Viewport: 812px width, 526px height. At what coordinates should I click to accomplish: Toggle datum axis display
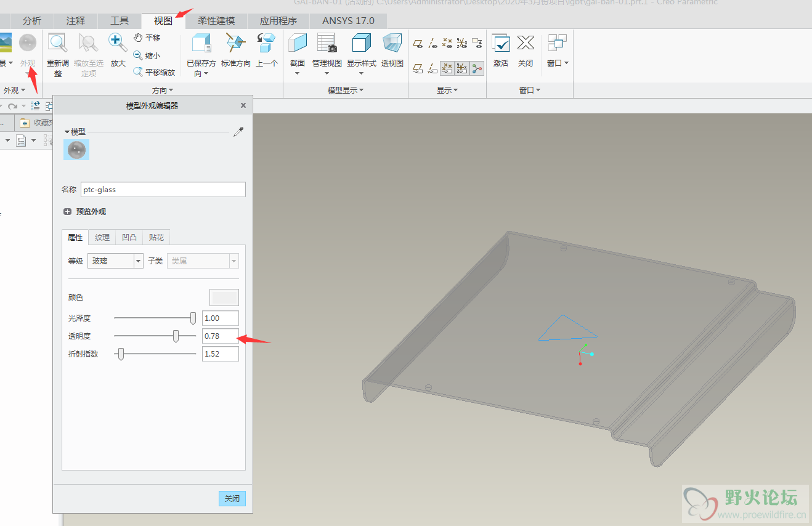pyautogui.click(x=432, y=43)
